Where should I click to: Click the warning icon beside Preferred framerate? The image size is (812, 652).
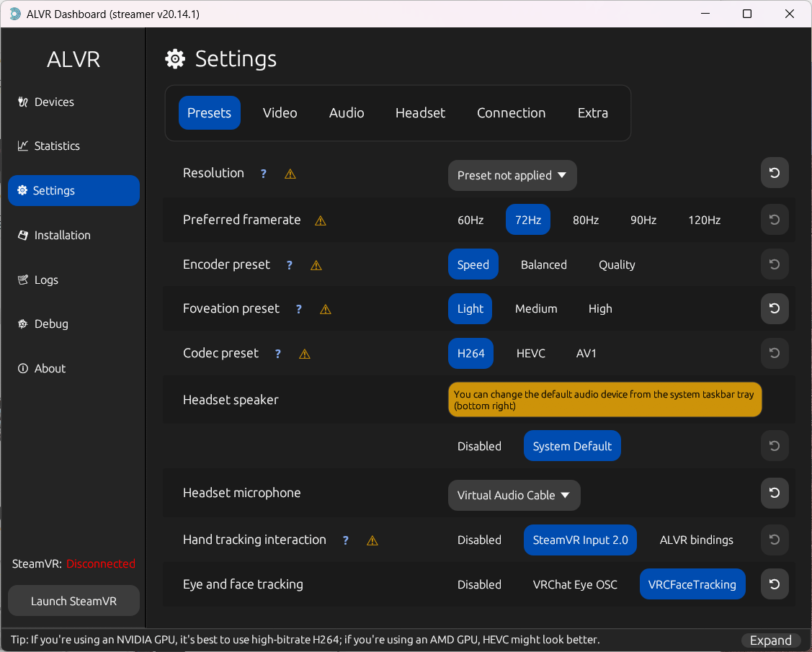321,220
